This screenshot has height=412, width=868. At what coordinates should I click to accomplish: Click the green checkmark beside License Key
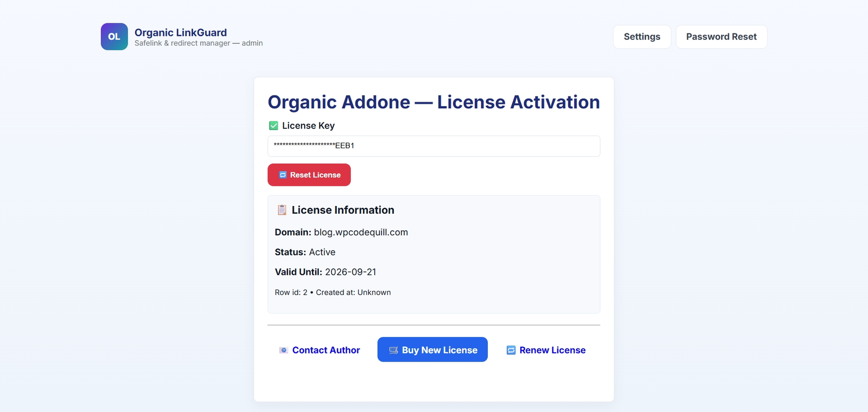point(273,126)
